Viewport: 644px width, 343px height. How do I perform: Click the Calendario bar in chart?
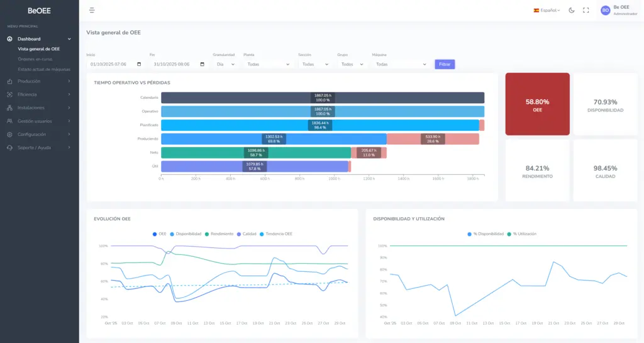point(323,98)
